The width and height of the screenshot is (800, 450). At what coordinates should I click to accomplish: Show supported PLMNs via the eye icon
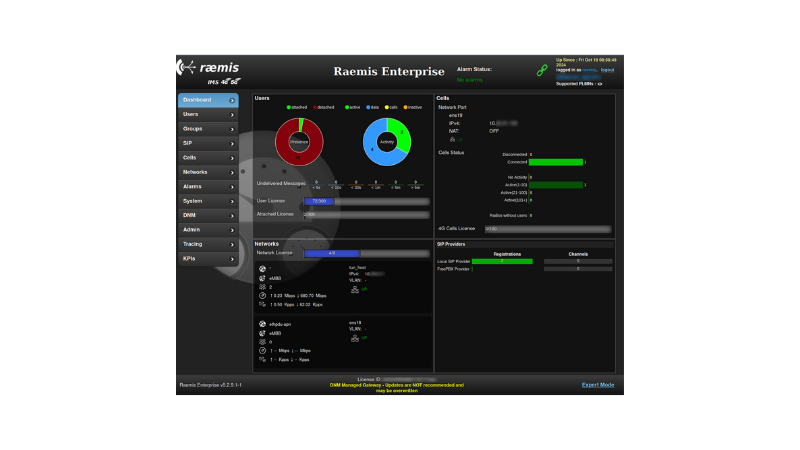coord(599,84)
